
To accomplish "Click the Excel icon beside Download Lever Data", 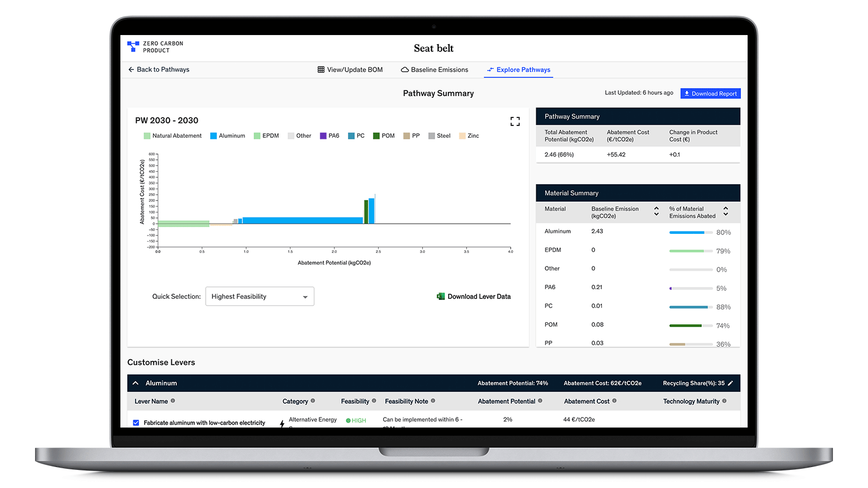I will [x=440, y=296].
